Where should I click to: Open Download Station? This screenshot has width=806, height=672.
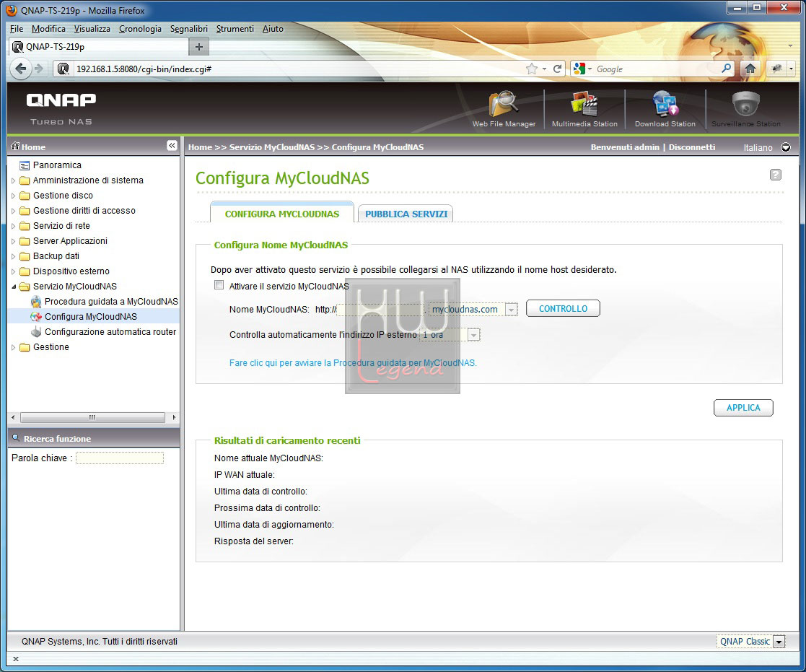tap(665, 109)
